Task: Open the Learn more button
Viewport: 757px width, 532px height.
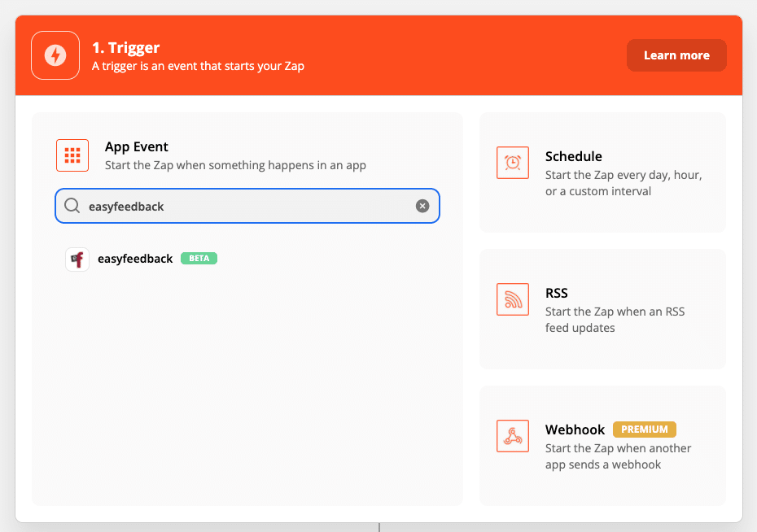Action: click(676, 55)
